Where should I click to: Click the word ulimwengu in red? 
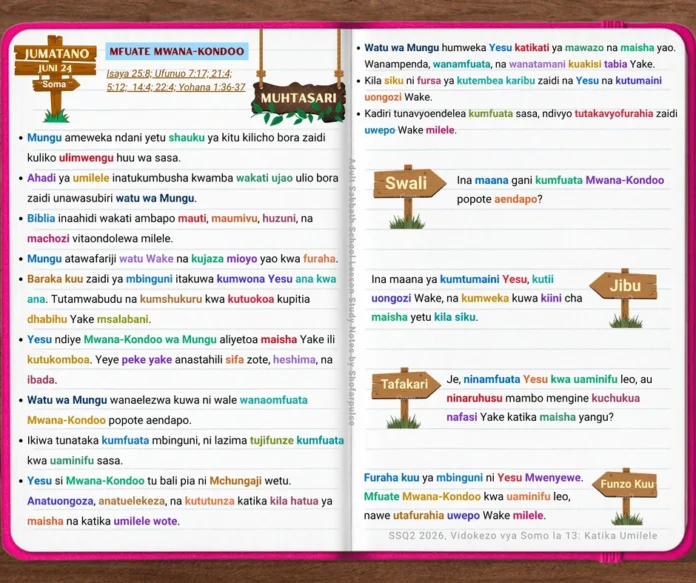coord(86,158)
